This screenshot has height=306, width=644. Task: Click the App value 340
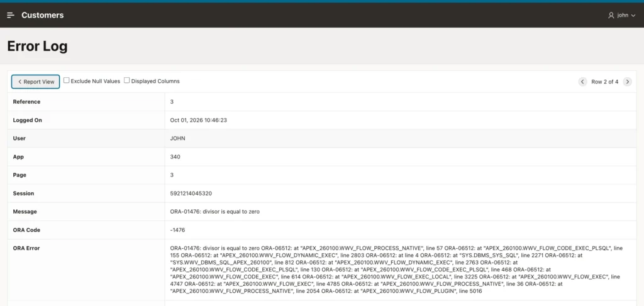pos(175,156)
